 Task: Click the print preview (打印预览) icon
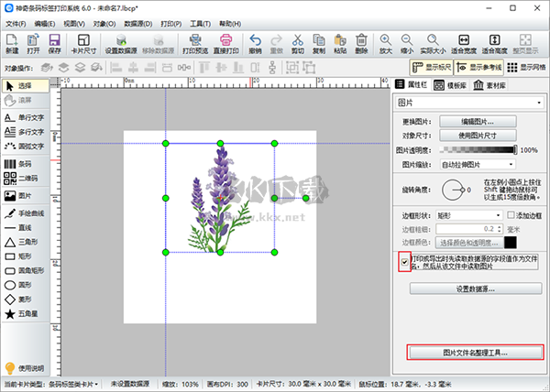[195, 44]
